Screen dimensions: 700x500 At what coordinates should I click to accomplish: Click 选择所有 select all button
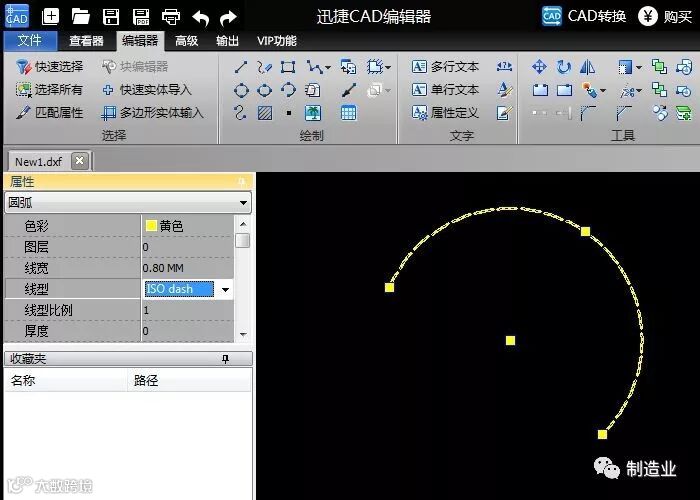[49, 90]
